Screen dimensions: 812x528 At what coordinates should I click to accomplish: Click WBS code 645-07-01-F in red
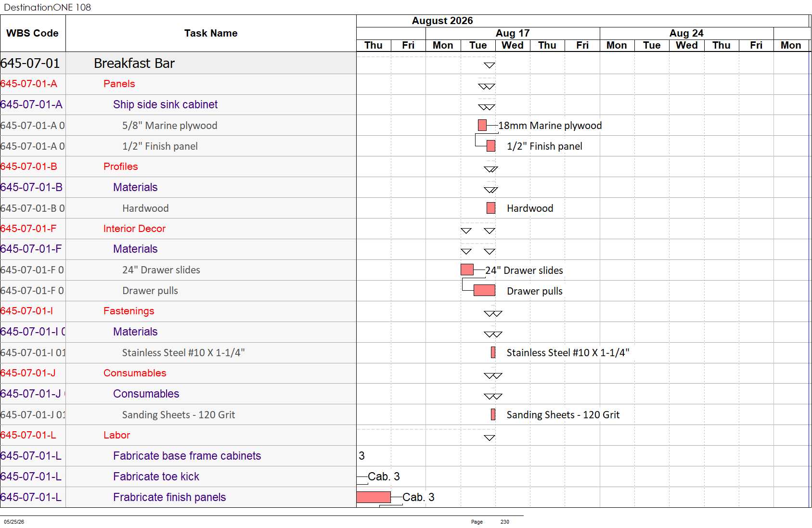click(x=28, y=229)
